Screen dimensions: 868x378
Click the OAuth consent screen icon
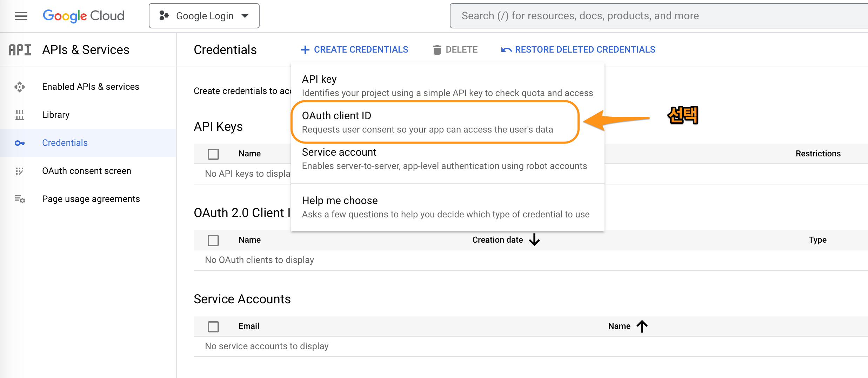pos(20,171)
